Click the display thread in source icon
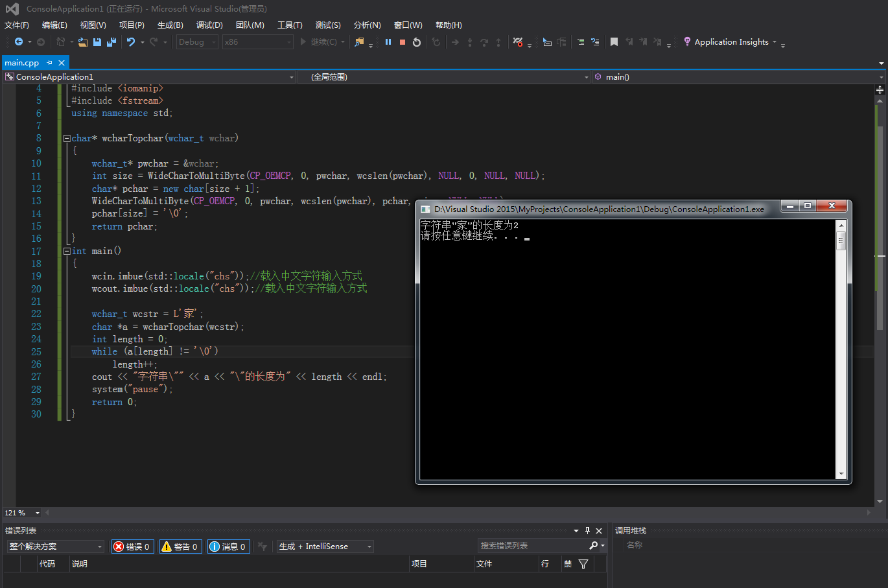 pos(547,42)
